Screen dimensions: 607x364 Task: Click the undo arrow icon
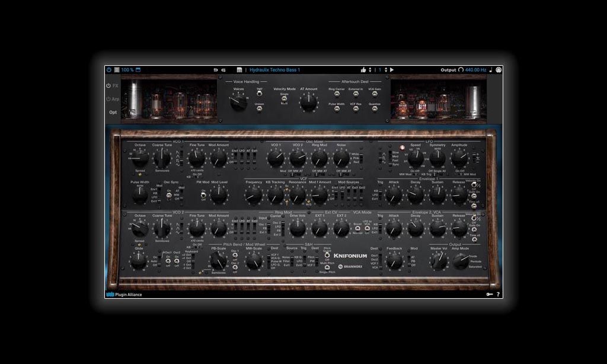[216, 70]
